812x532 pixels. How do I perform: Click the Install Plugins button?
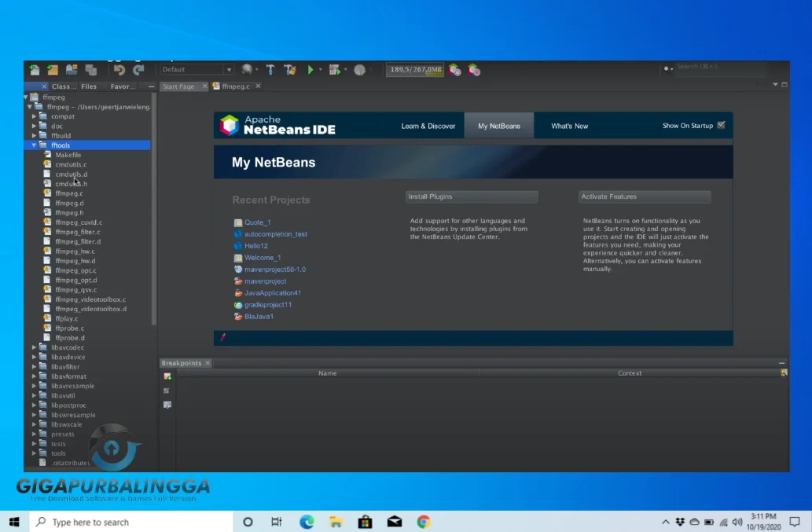471,196
